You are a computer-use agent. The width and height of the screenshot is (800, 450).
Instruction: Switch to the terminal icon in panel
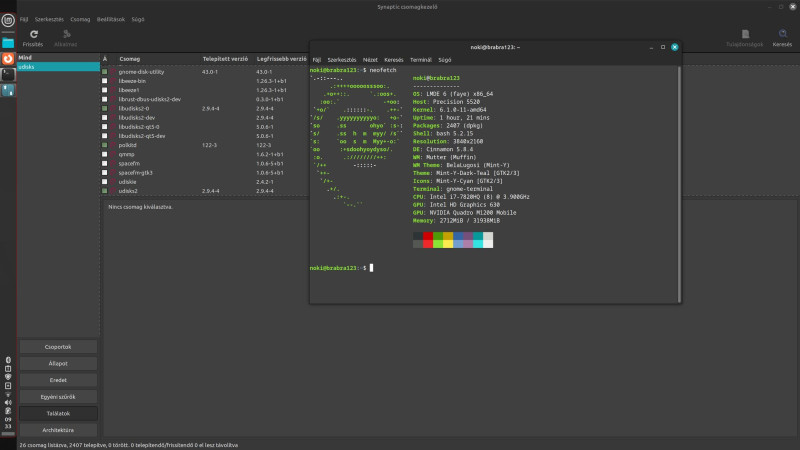[x=8, y=75]
